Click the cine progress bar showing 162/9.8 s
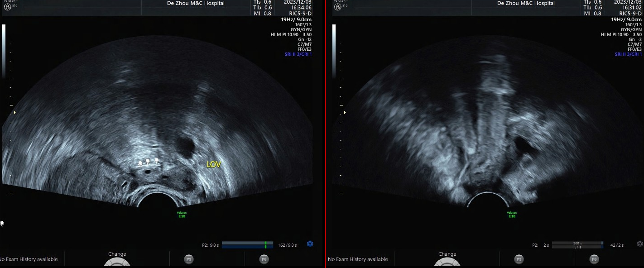644x268 pixels. pyautogui.click(x=248, y=245)
